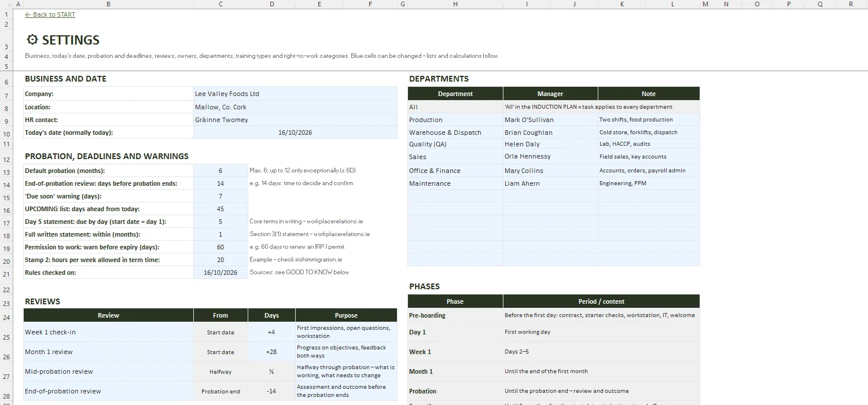The height and width of the screenshot is (405, 868).
Task: Follow the Back to START link
Action: pyautogui.click(x=50, y=14)
